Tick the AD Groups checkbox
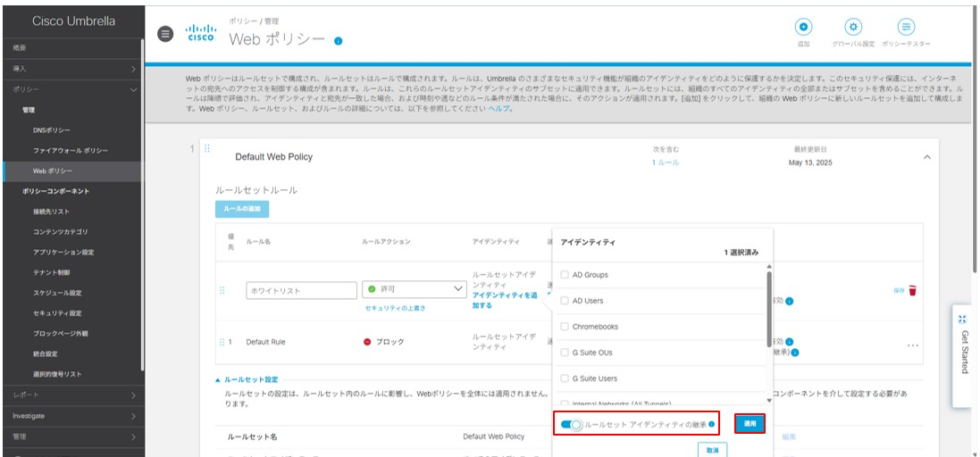 pos(565,275)
